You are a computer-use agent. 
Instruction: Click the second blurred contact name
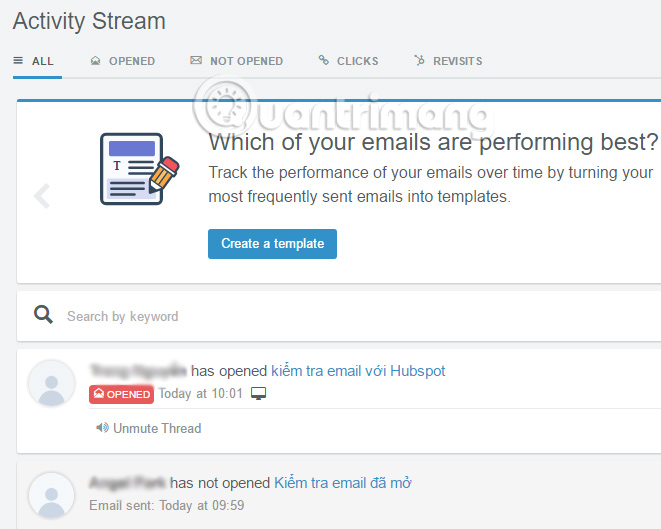coord(127,483)
